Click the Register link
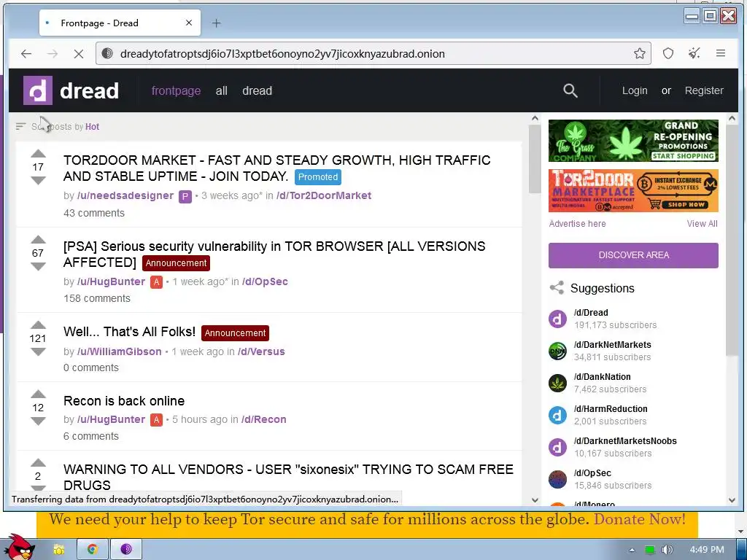The image size is (747, 560). click(x=704, y=90)
